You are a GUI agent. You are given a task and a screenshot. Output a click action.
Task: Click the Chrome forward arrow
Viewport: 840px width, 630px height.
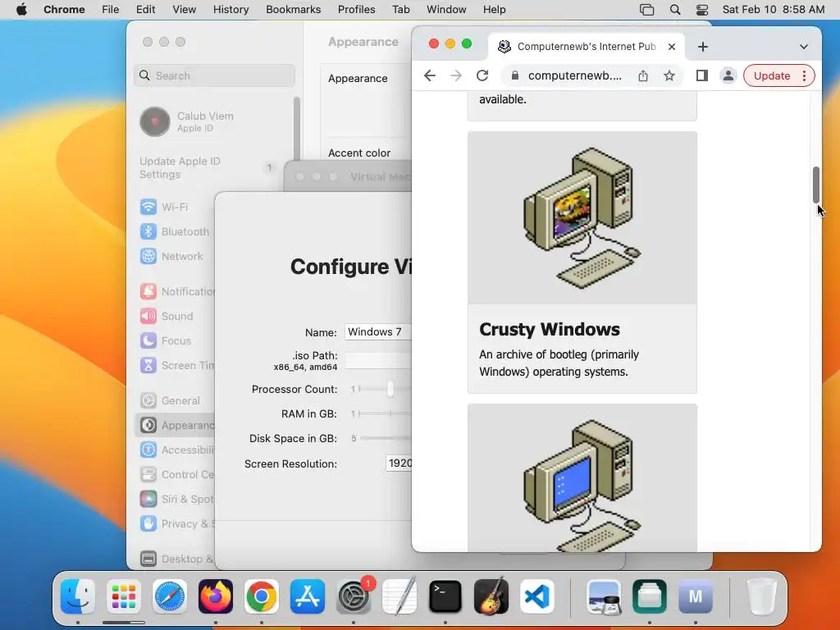coord(456,75)
